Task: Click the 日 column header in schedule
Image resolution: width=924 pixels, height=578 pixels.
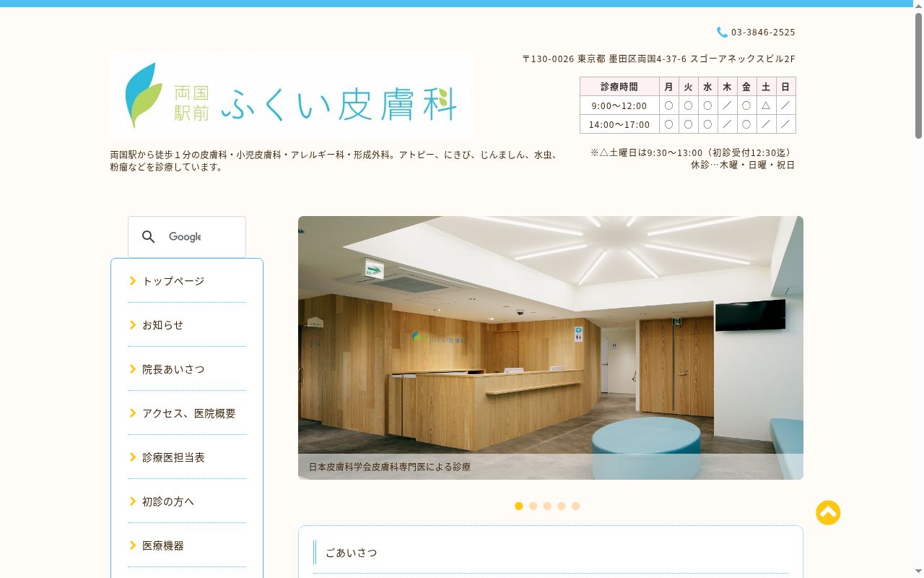Action: click(785, 87)
